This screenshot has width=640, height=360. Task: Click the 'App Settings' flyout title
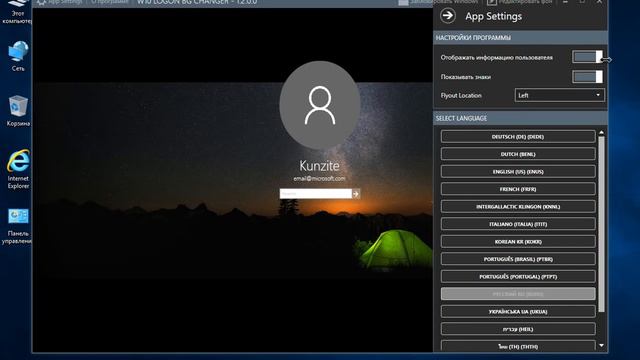(x=493, y=16)
